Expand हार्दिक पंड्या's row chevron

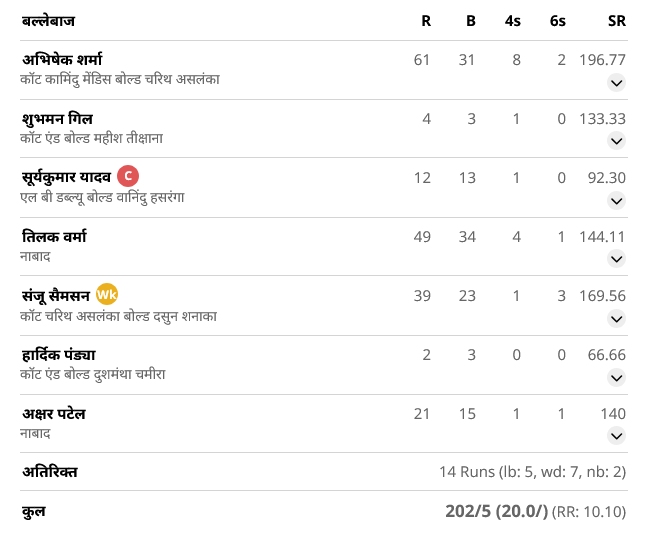pyautogui.click(x=616, y=378)
